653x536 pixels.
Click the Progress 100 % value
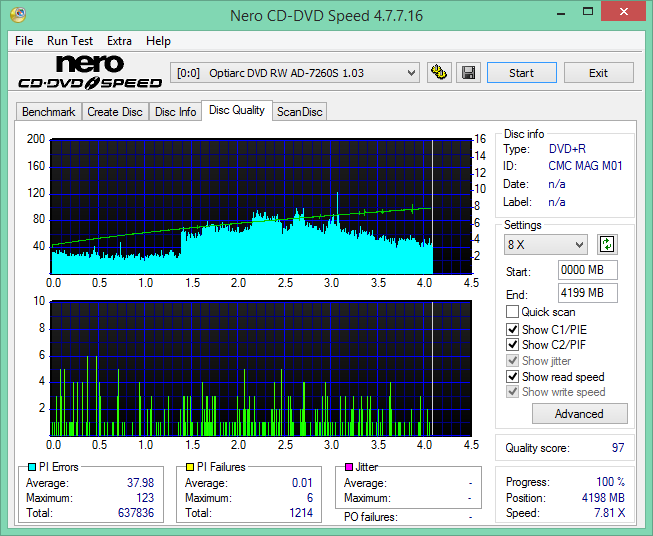(611, 482)
